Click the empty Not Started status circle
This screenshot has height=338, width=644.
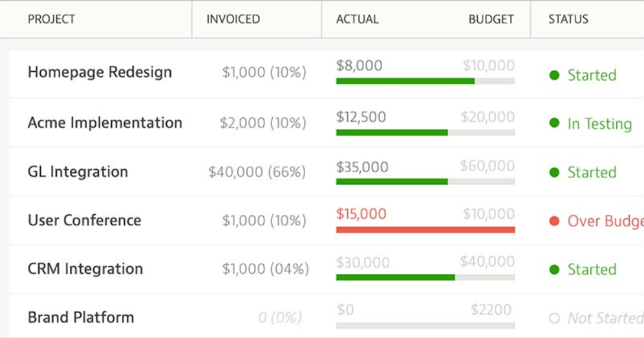pyautogui.click(x=554, y=318)
